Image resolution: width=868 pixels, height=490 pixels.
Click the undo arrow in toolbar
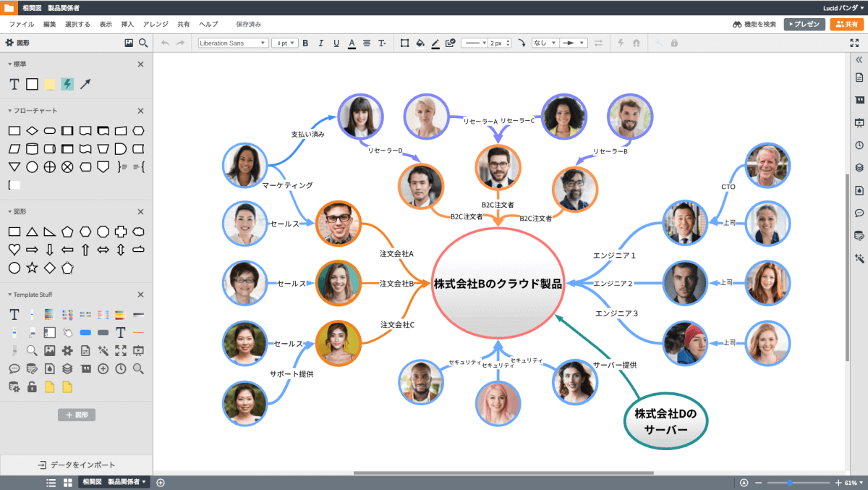click(x=165, y=43)
